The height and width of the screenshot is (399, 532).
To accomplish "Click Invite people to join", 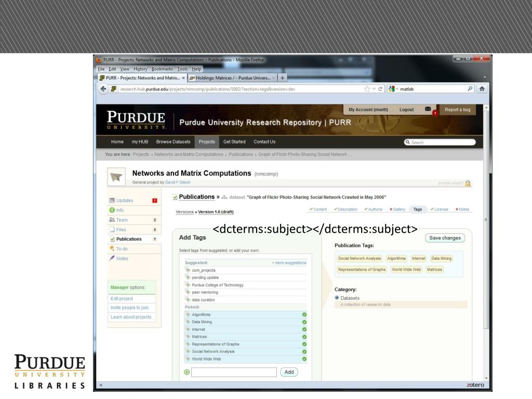I will pos(129,308).
